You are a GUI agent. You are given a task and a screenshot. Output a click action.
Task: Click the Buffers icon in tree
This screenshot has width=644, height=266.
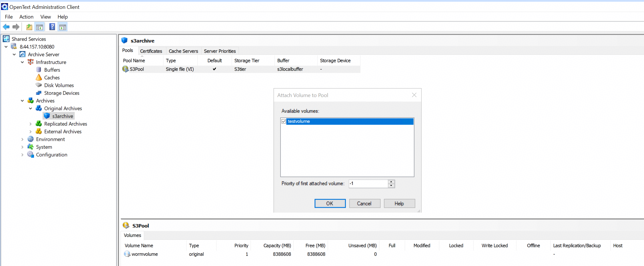(x=39, y=70)
